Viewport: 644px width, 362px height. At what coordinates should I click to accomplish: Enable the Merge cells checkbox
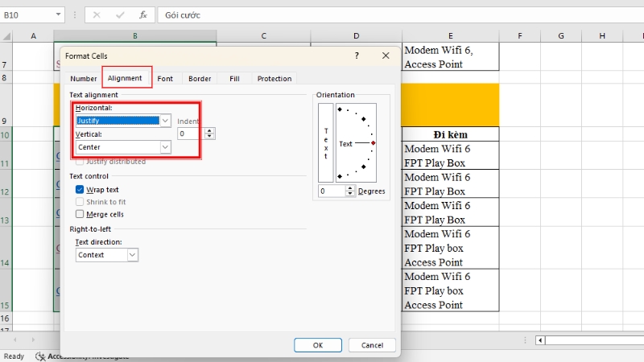click(x=80, y=214)
